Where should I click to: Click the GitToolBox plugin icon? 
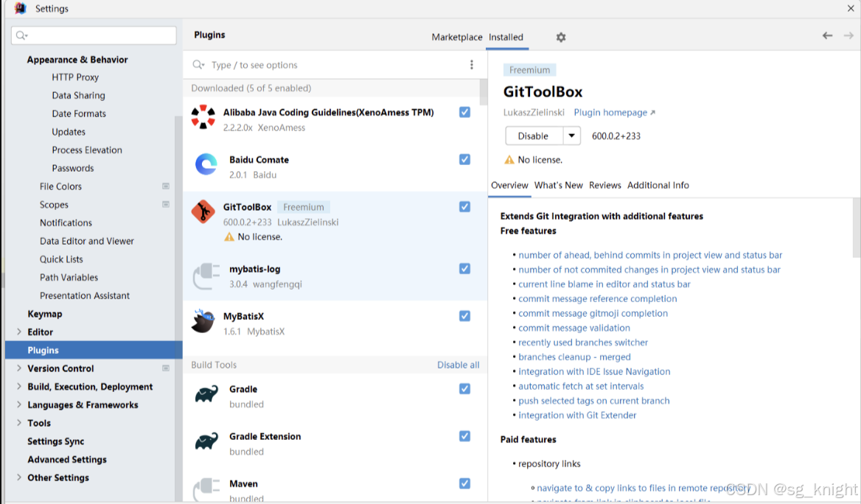(x=203, y=211)
